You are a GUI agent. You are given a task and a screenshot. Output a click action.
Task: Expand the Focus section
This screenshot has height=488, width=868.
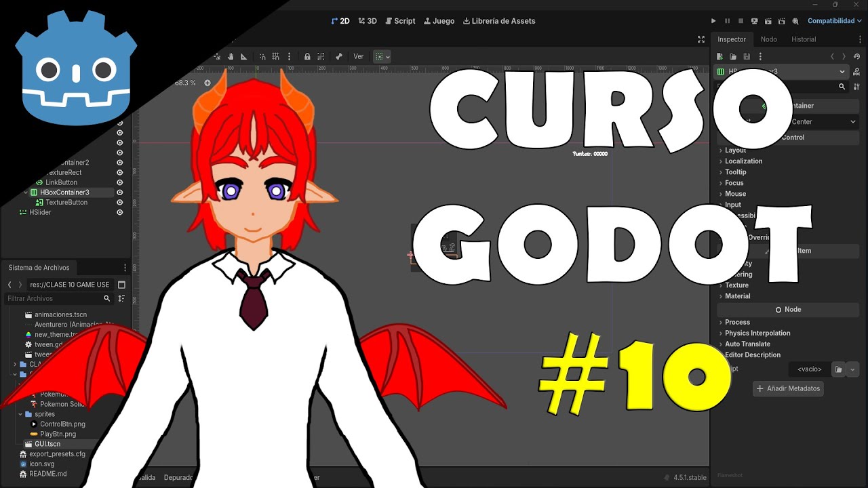click(x=734, y=183)
